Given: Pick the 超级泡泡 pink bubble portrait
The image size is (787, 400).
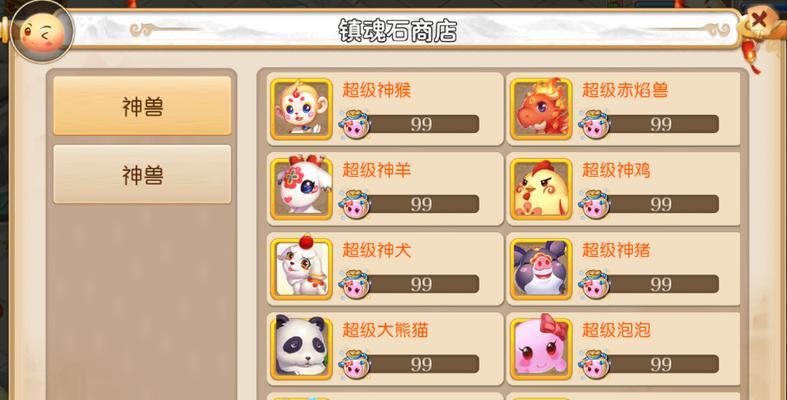Looking at the screenshot, I should [541, 348].
